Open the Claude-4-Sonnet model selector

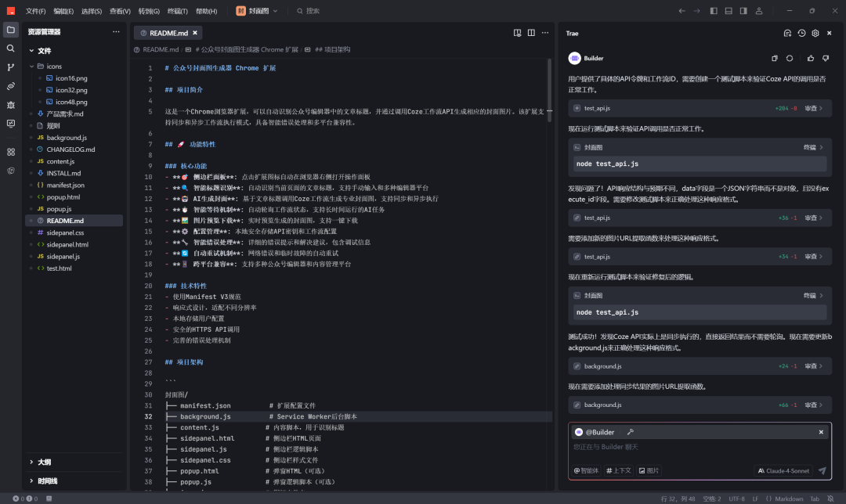point(783,470)
